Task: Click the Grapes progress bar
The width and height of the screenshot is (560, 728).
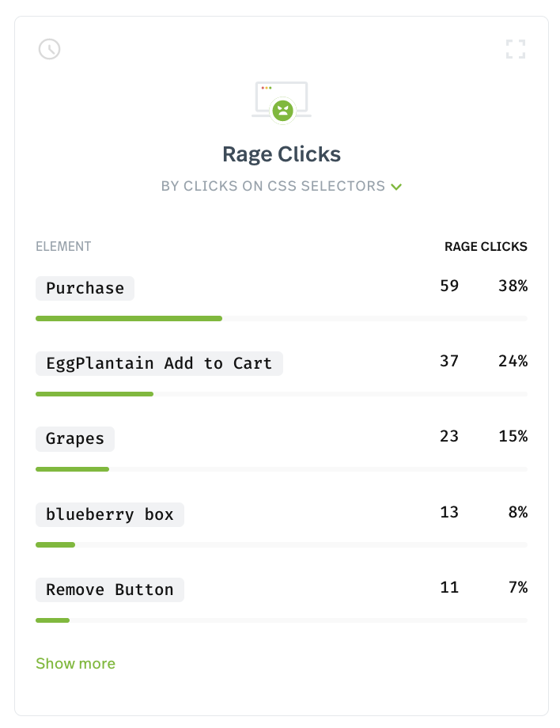Action: [x=282, y=469]
